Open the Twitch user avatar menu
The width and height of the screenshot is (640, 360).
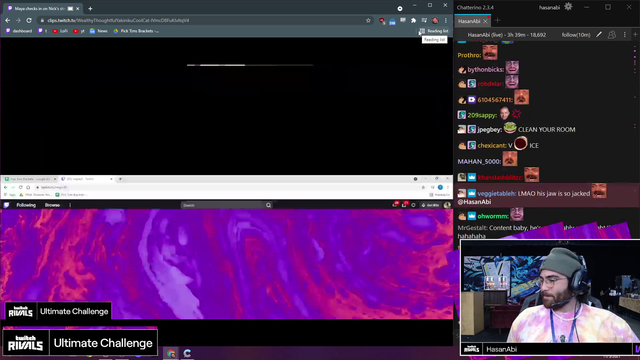[447, 205]
